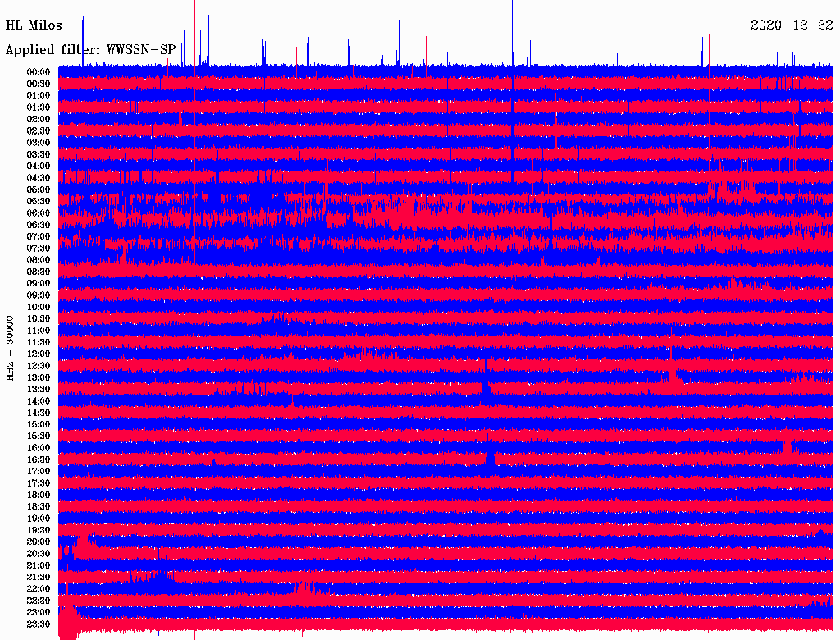Viewport: 840px width, 640px height.
Task: Click the 12:00 time row label
Action: 39,354
